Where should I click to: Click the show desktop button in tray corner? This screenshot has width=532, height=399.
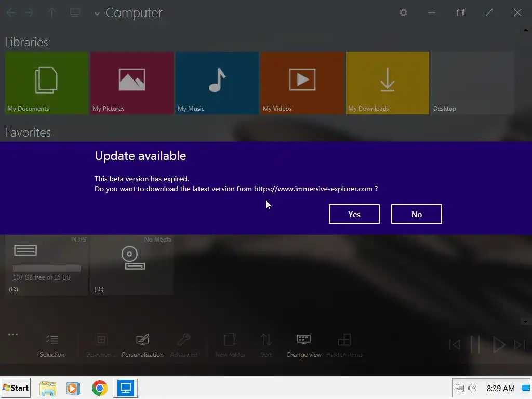(526, 388)
